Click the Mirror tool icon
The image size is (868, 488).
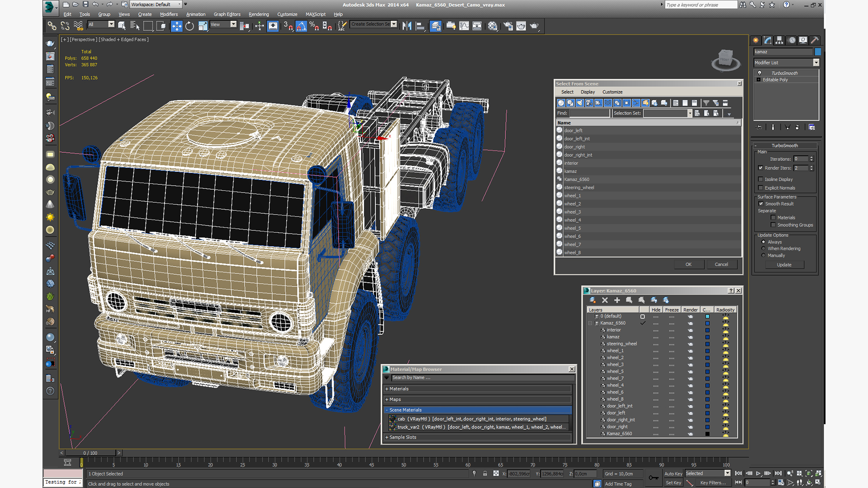coord(407,26)
